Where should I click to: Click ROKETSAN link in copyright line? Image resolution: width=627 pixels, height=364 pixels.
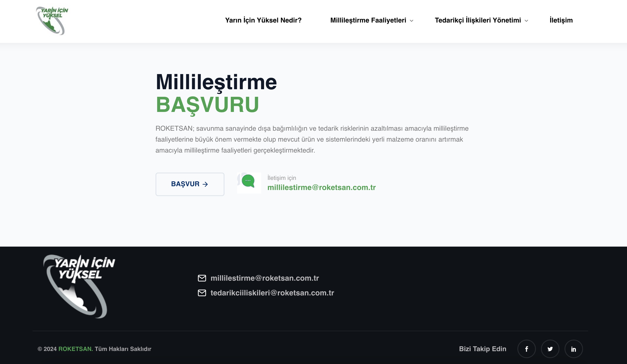76,349
